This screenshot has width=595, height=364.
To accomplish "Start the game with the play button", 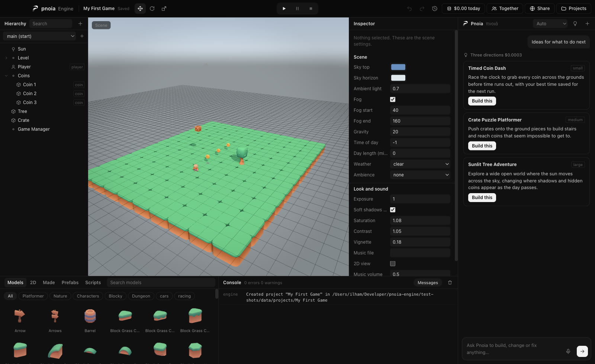I will [284, 9].
